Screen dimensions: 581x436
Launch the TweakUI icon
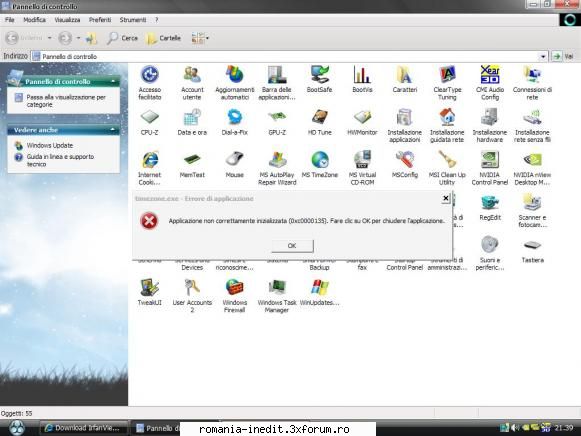(150, 292)
